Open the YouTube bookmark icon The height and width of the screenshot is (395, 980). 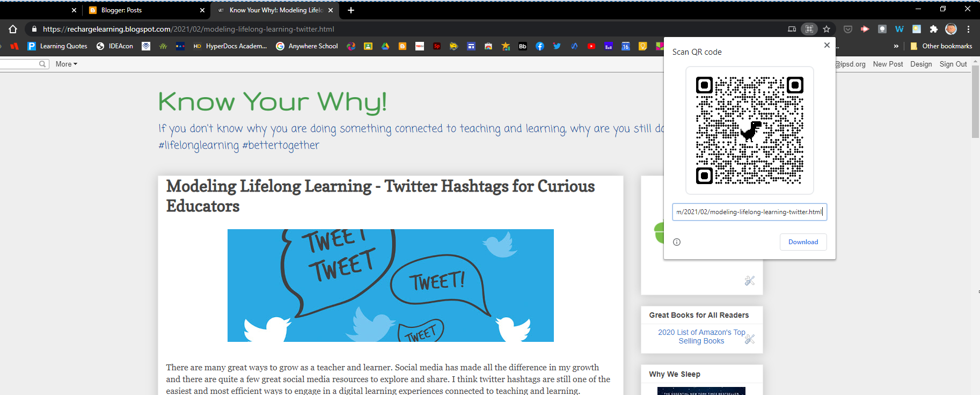click(591, 46)
